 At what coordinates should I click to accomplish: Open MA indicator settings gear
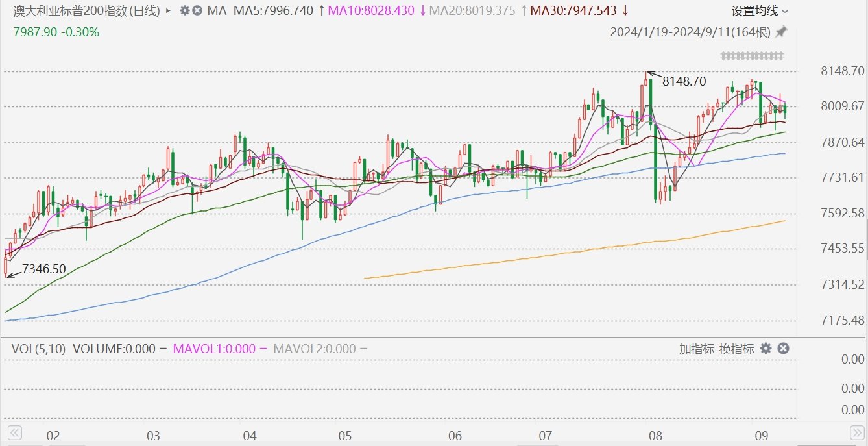click(x=184, y=11)
